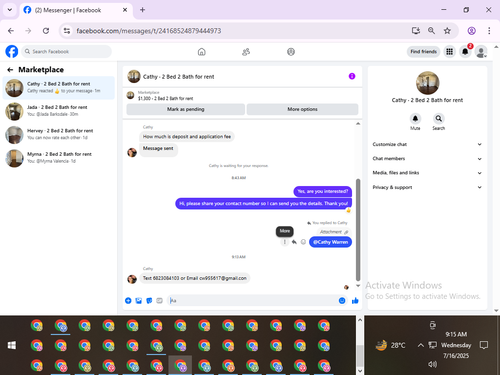Expand Media, files and links section
Image resolution: width=500 pixels, height=375 pixels.
tap(427, 173)
